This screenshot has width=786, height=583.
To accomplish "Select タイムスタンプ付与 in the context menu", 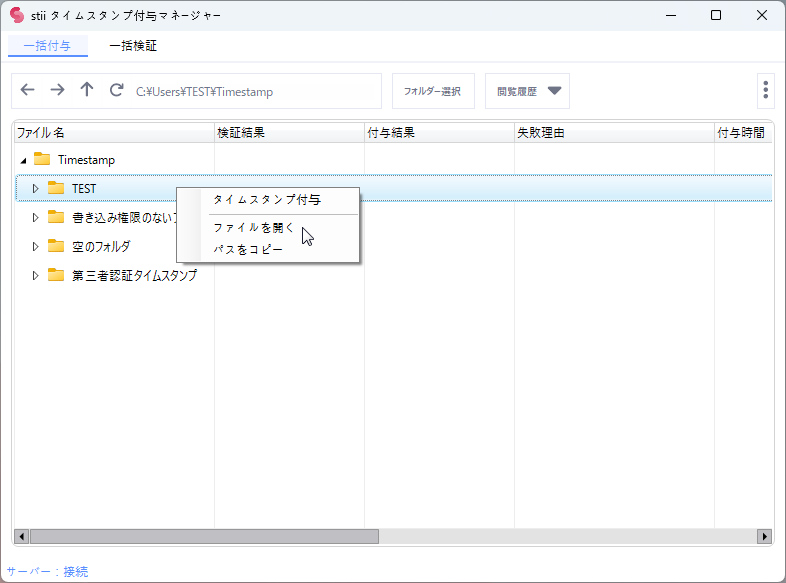I will pos(267,200).
